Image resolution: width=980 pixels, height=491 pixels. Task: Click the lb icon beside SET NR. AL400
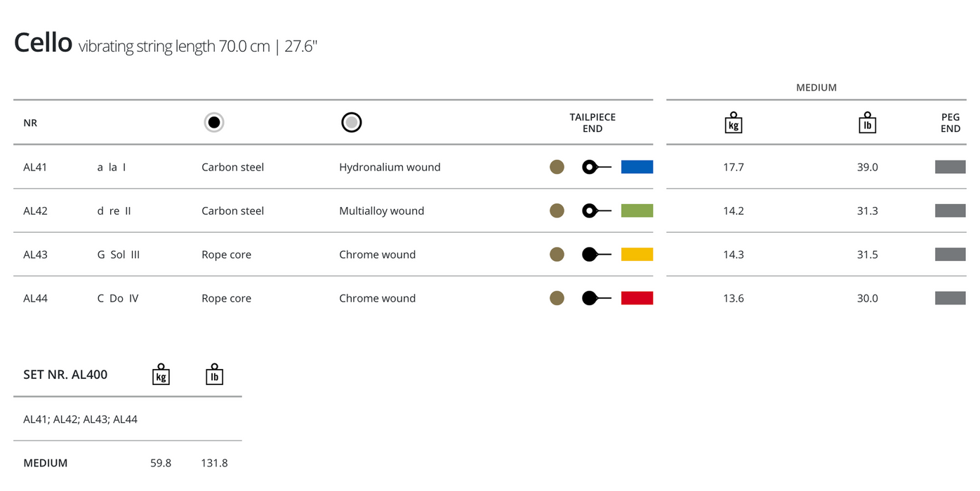coord(214,375)
